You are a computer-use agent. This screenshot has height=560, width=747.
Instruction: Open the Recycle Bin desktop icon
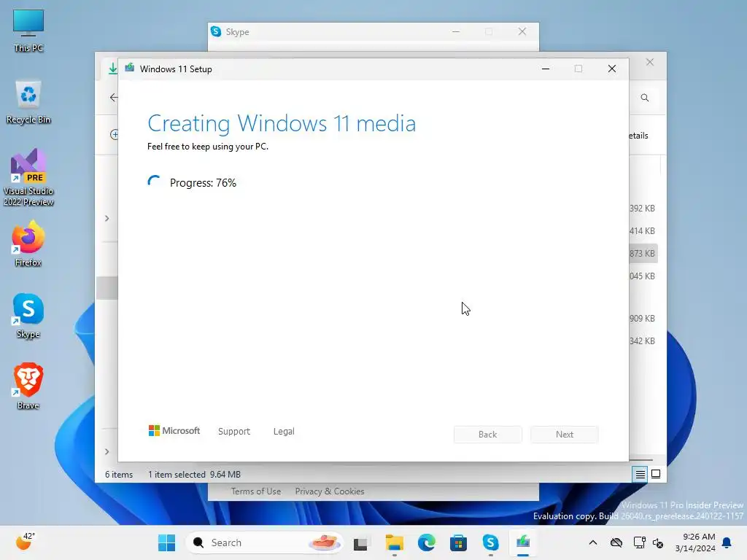pyautogui.click(x=28, y=101)
